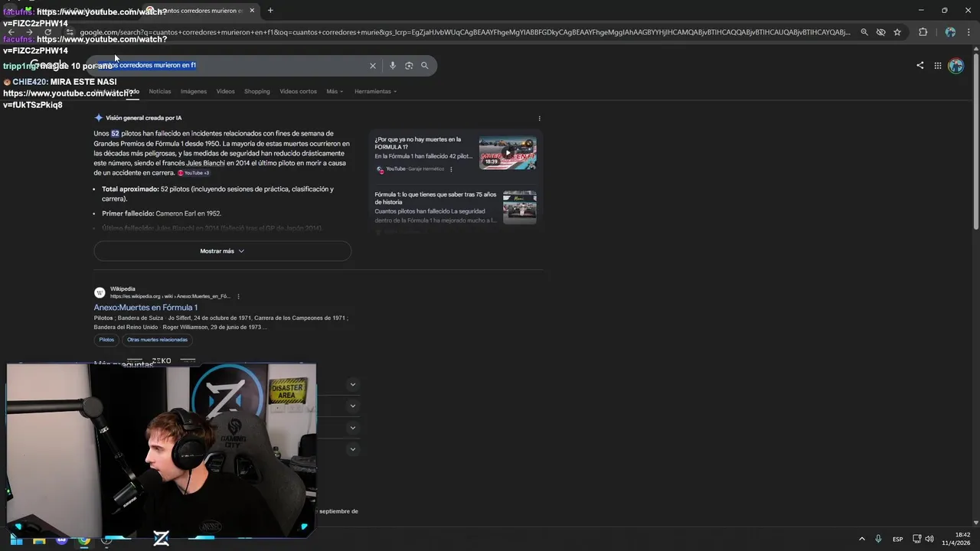Open the Herramientas dropdown

click(375, 92)
